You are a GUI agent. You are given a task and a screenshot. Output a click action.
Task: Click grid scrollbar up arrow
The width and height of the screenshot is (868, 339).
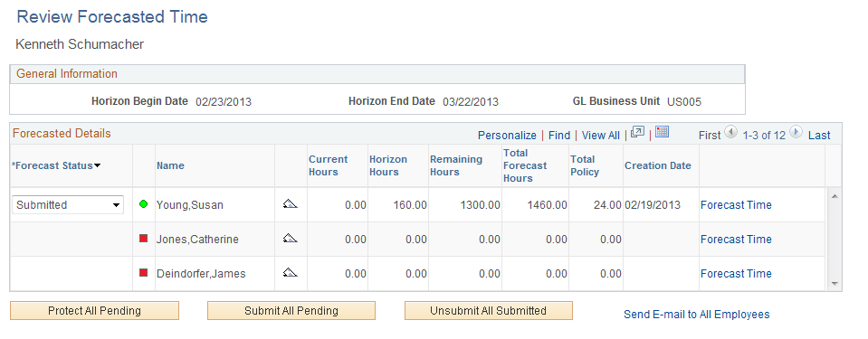[x=835, y=196]
